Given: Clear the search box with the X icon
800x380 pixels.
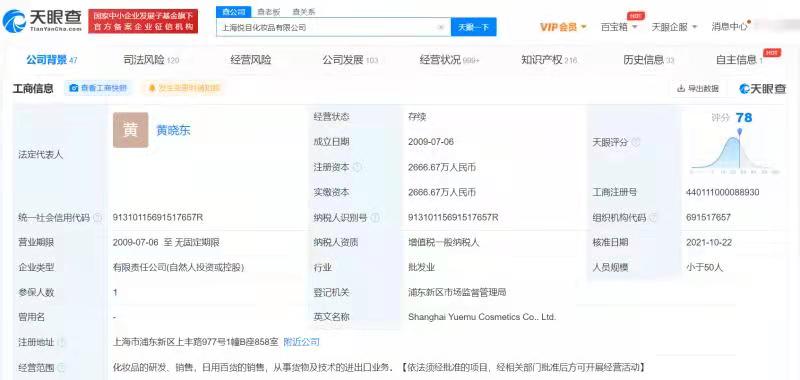Looking at the screenshot, I should tap(441, 28).
